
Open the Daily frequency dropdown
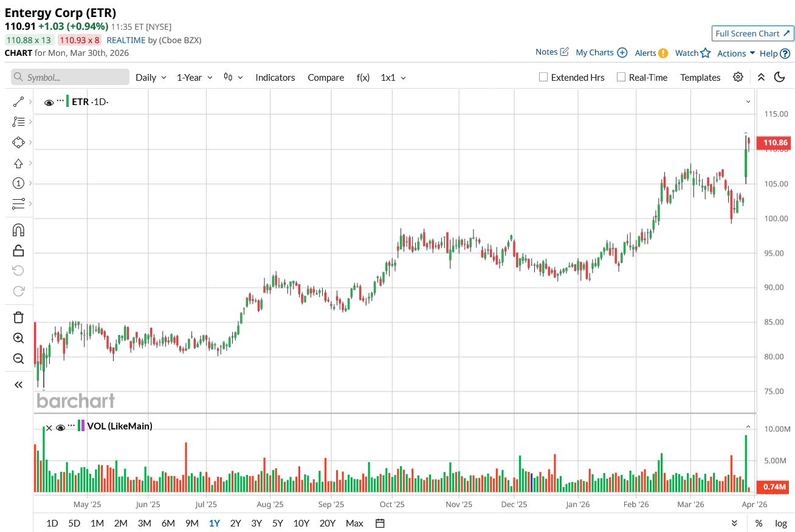tap(151, 77)
